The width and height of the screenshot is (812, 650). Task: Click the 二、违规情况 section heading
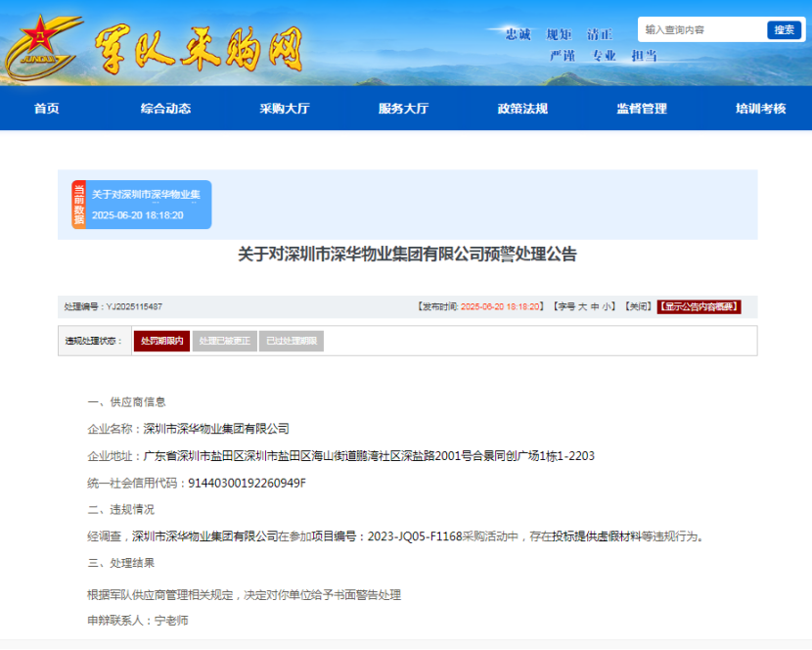pos(121,510)
